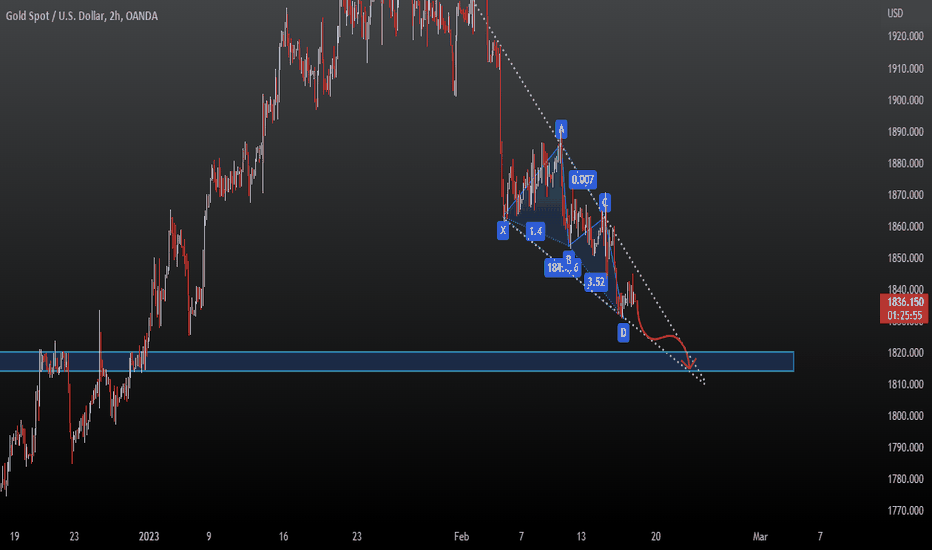Click the 1770.000 price axis label
This screenshot has height=550, width=932.
[905, 510]
